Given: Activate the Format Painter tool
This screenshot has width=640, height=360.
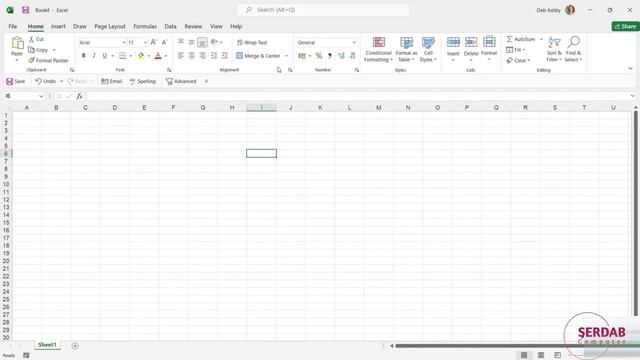Looking at the screenshot, I should [48, 60].
